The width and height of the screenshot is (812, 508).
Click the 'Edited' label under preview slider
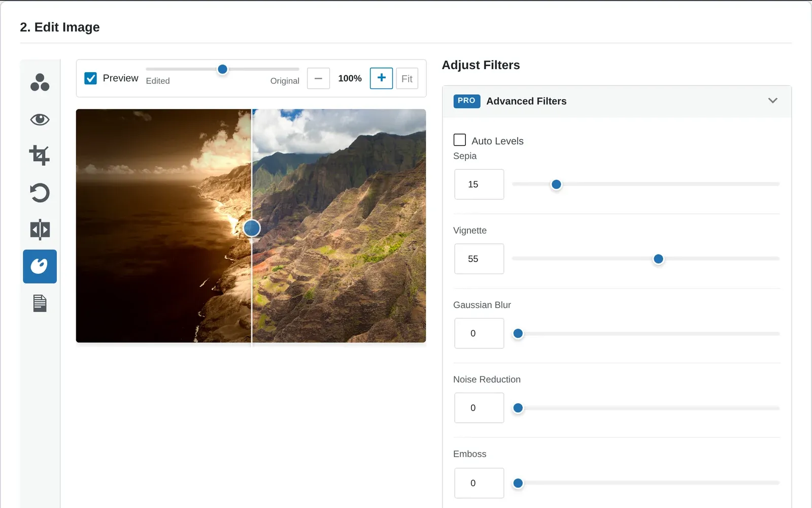[x=158, y=81]
